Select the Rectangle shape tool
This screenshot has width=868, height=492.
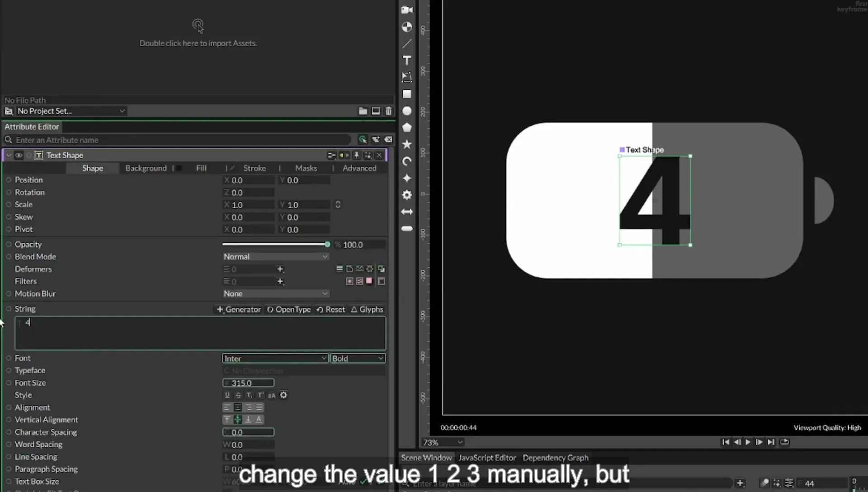pyautogui.click(x=407, y=94)
